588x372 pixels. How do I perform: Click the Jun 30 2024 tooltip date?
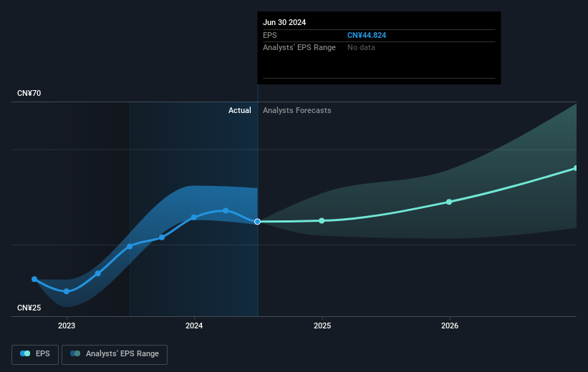pos(284,22)
